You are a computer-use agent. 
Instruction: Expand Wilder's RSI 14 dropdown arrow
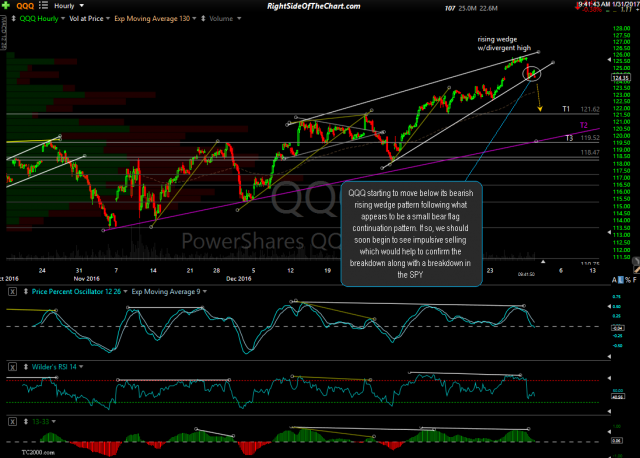pyautogui.click(x=81, y=367)
